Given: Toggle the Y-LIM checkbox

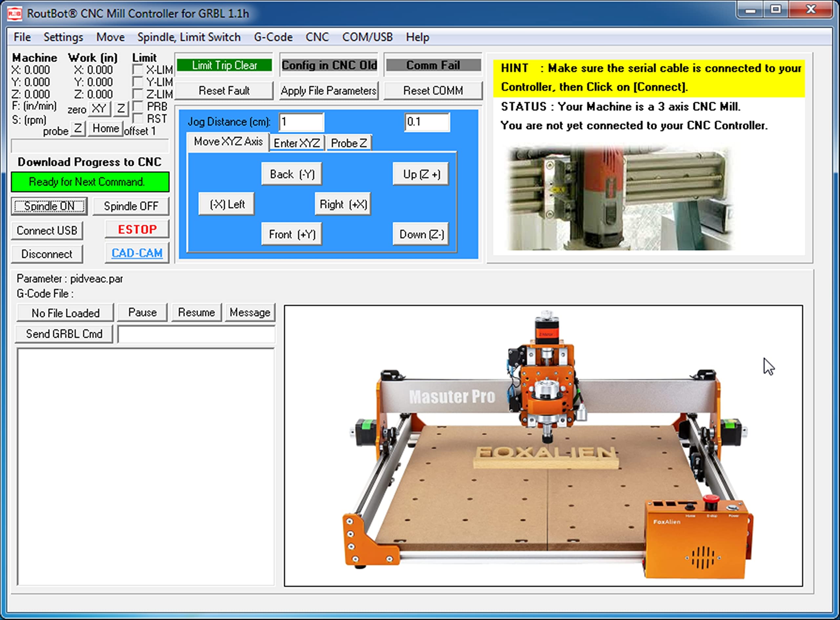Looking at the screenshot, I should pyautogui.click(x=137, y=82).
